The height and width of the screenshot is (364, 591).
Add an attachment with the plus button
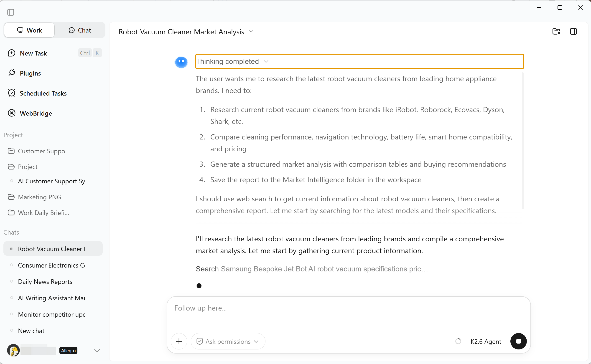coord(179,341)
